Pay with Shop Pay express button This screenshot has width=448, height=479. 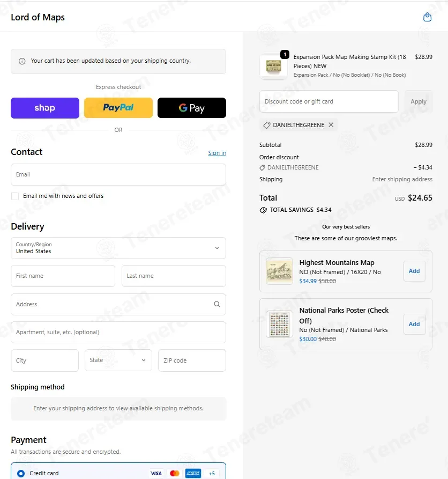[45, 108]
